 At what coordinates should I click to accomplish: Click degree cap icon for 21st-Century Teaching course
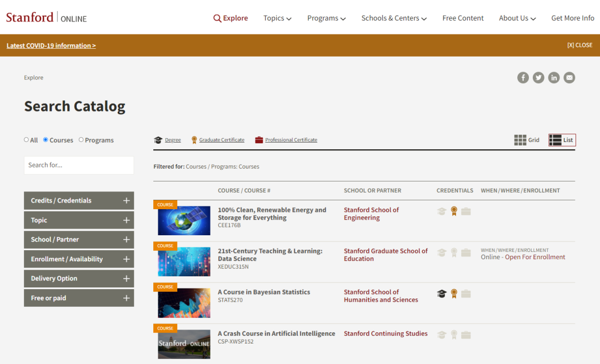(442, 252)
